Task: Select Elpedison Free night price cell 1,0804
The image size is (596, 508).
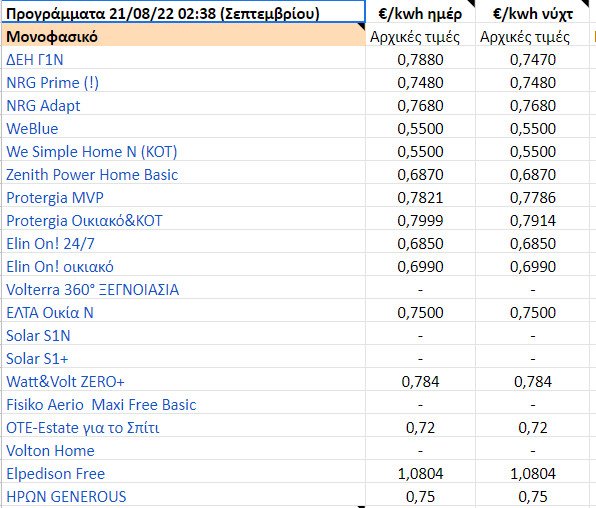Action: click(x=532, y=474)
